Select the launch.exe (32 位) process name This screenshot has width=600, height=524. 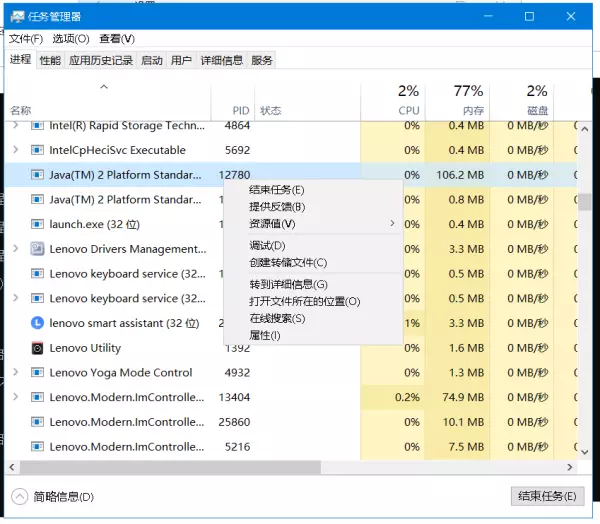[x=95, y=224]
